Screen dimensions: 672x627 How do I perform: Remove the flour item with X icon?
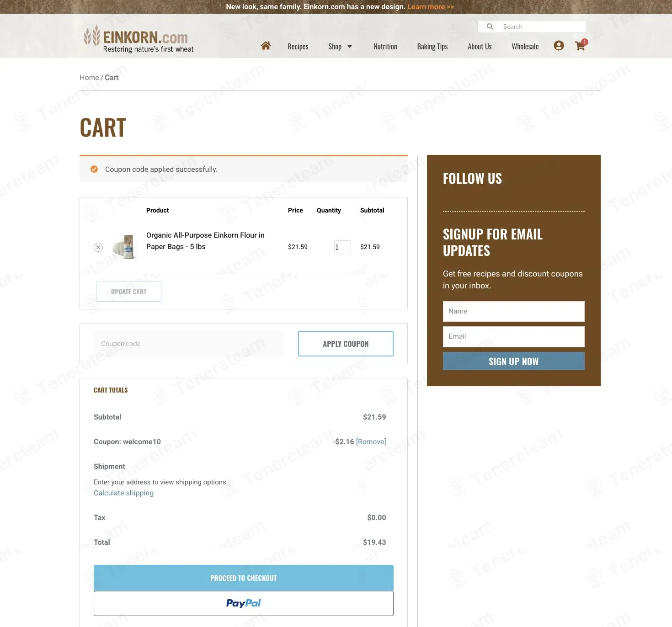tap(98, 247)
